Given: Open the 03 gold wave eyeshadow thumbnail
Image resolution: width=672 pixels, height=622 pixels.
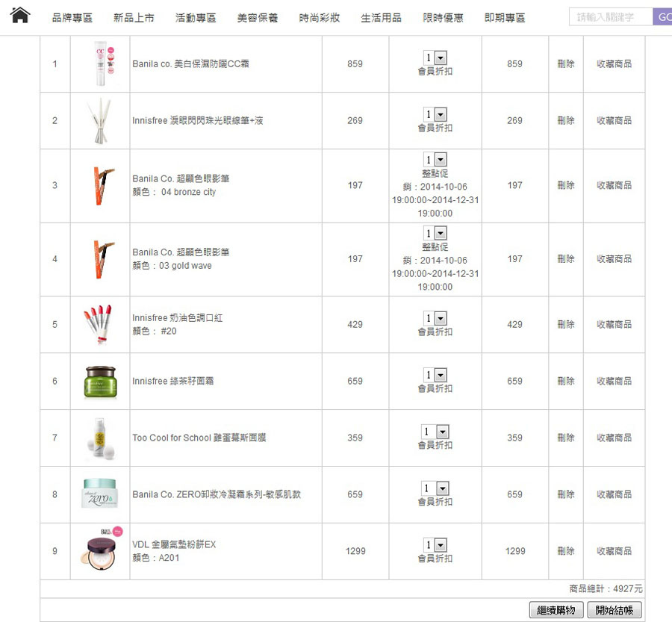Looking at the screenshot, I should 103,259.
